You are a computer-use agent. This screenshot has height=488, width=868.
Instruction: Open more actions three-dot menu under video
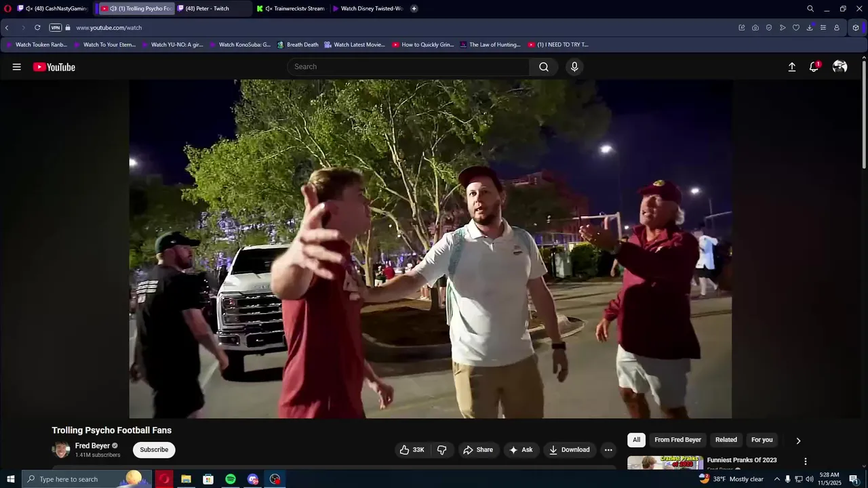click(x=608, y=450)
